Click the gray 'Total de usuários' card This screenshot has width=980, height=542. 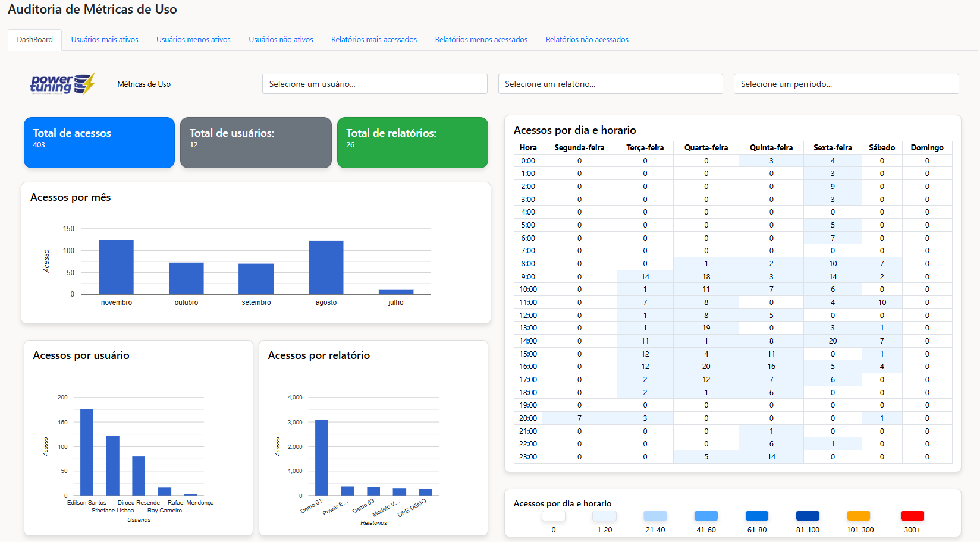click(256, 143)
